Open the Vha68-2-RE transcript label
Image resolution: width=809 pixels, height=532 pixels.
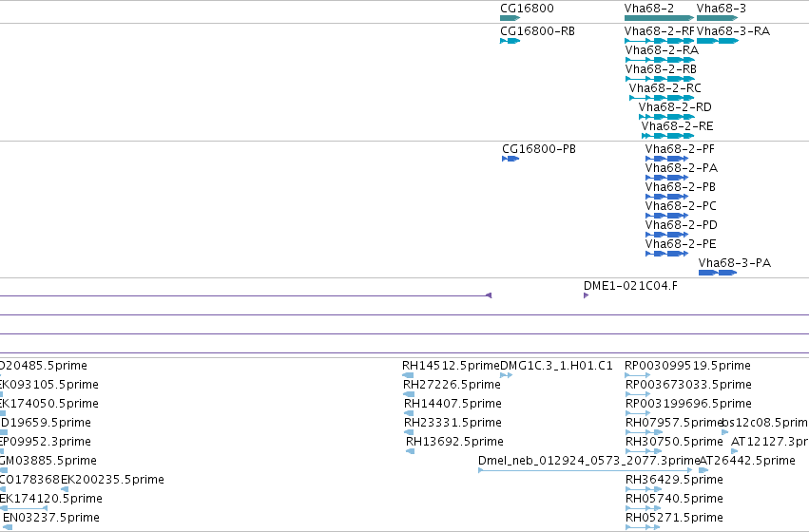click(677, 126)
